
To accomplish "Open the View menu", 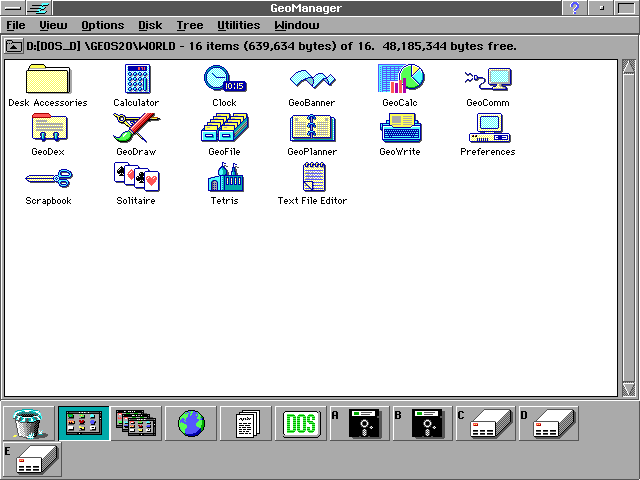I will [x=53, y=25].
